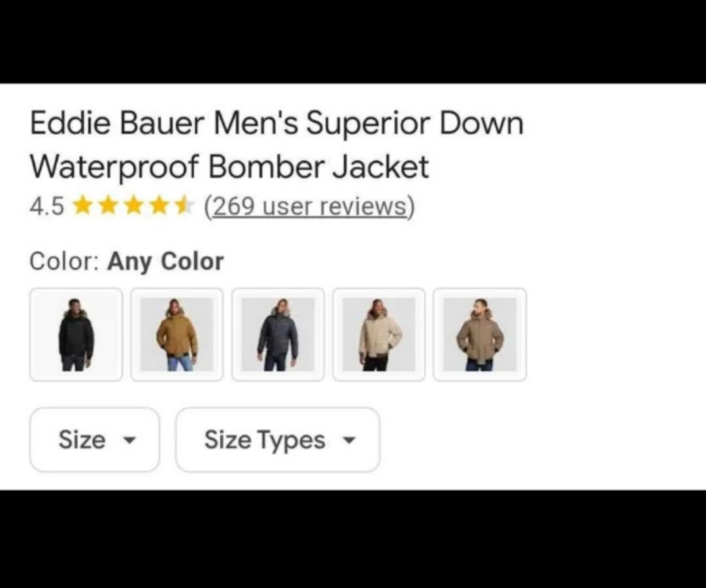Click the Eddie Bauer Bomber Jacket product title
Viewport: 706px width, 588px height.
277,145
